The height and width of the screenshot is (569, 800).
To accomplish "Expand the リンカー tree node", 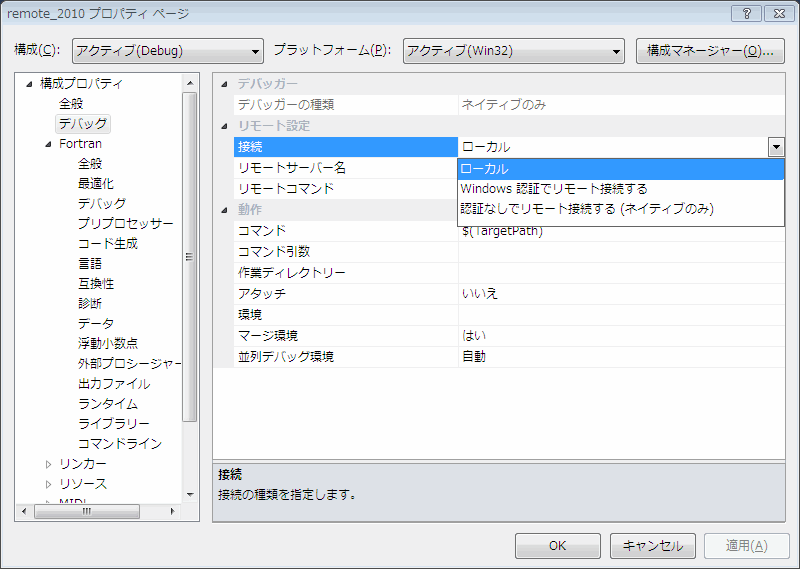I will click(x=48, y=464).
